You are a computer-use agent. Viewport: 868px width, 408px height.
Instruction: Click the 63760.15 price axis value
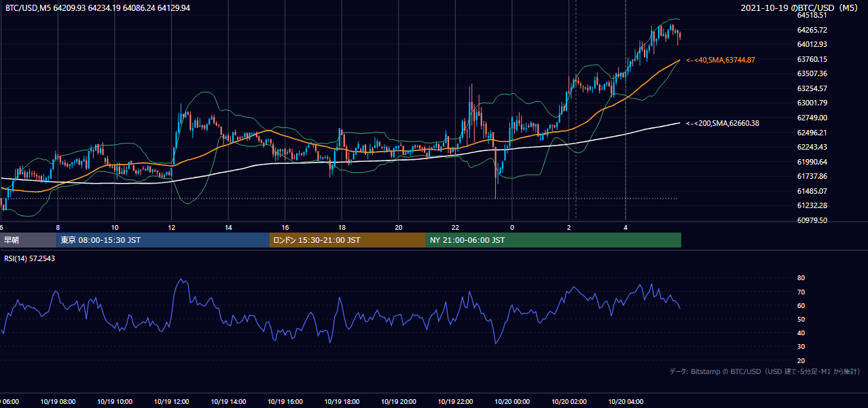coord(812,59)
